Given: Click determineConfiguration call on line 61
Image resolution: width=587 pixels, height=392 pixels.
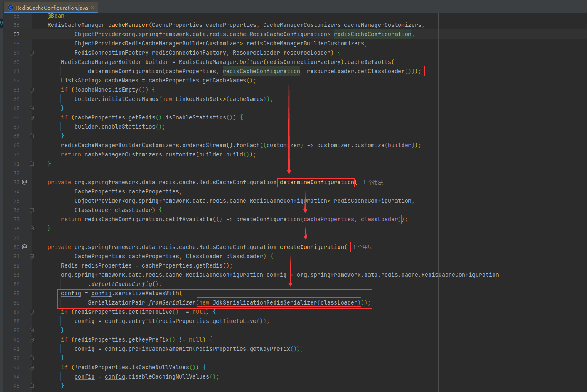Looking at the screenshot, I should [x=125, y=72].
